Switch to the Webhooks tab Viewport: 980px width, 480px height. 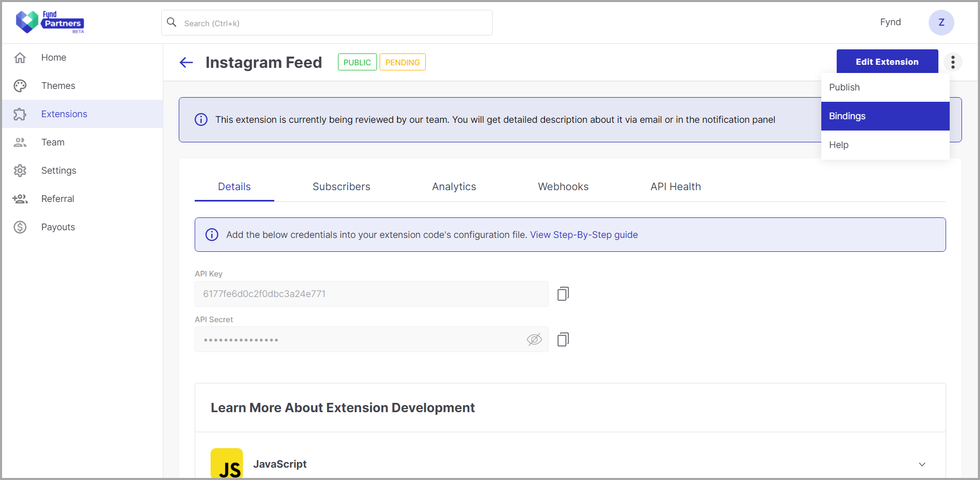563,187
